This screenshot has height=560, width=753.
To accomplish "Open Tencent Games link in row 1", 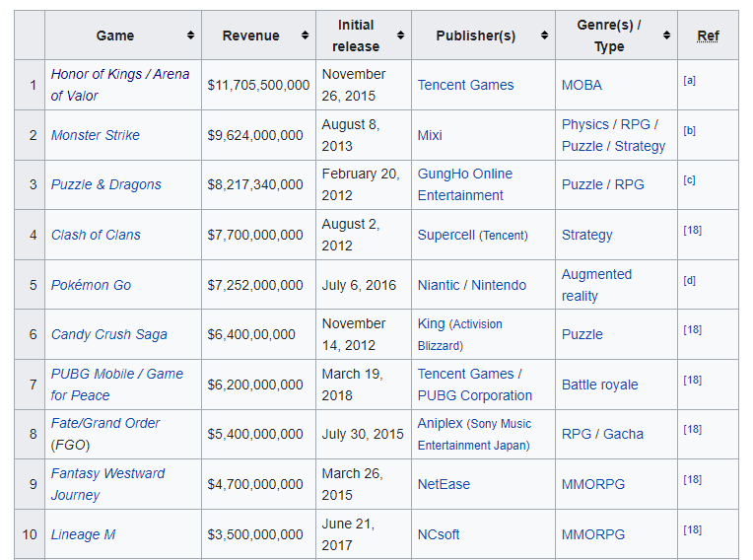I will pyautogui.click(x=465, y=85).
